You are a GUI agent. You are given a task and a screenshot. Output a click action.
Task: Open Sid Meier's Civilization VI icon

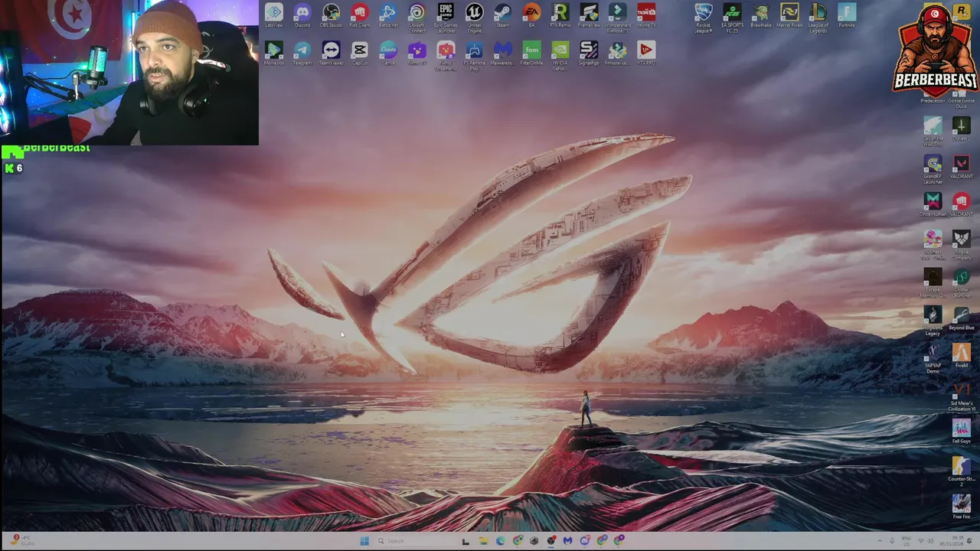coord(961,396)
